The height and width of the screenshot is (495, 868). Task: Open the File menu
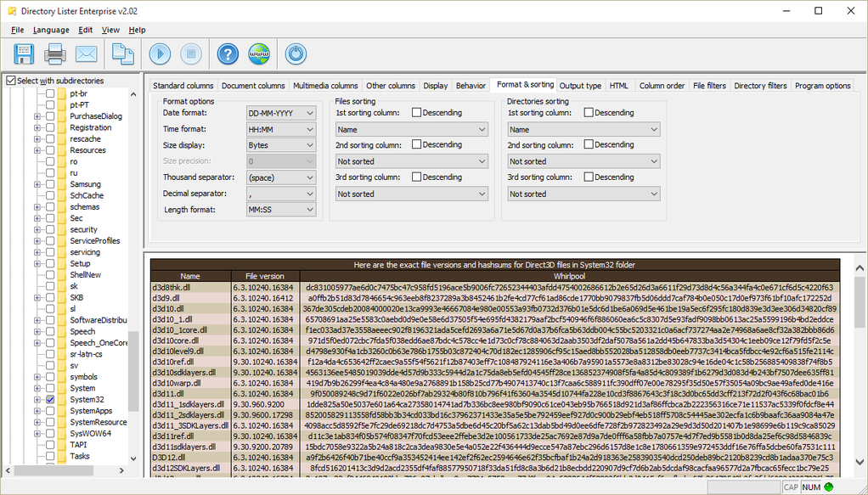17,30
